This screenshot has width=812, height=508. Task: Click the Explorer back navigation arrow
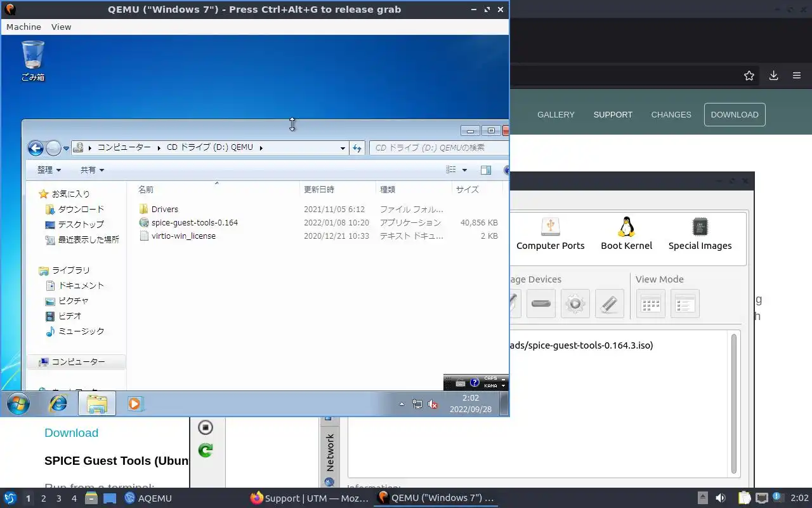click(36, 149)
